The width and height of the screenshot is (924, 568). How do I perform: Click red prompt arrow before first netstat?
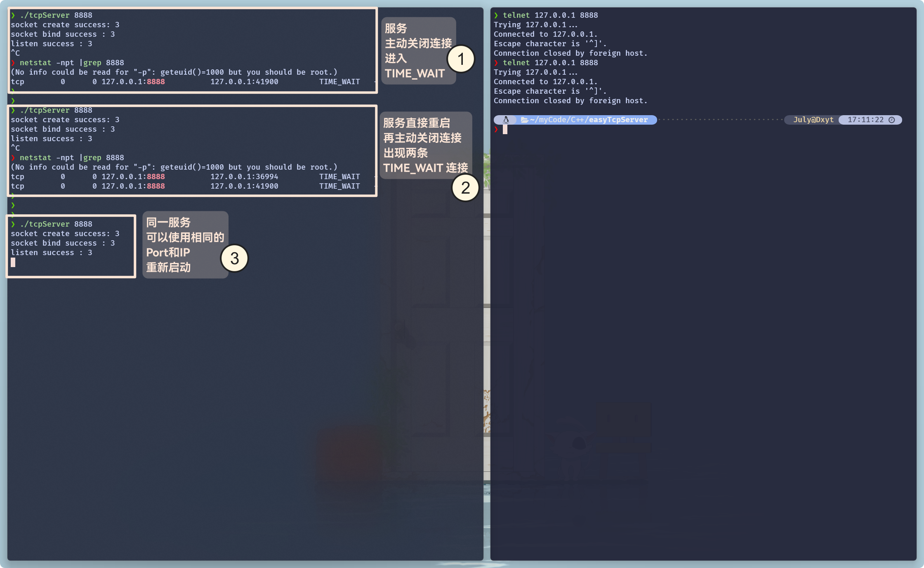pyautogui.click(x=13, y=63)
